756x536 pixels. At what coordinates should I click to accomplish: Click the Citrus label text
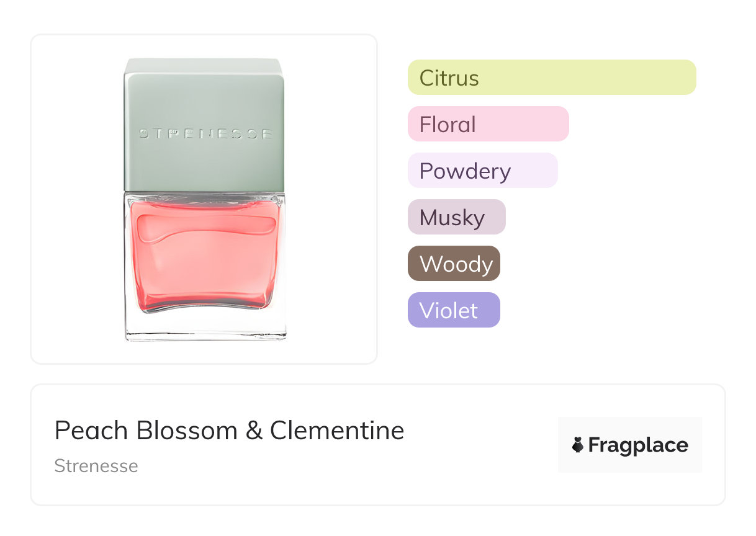(x=449, y=78)
